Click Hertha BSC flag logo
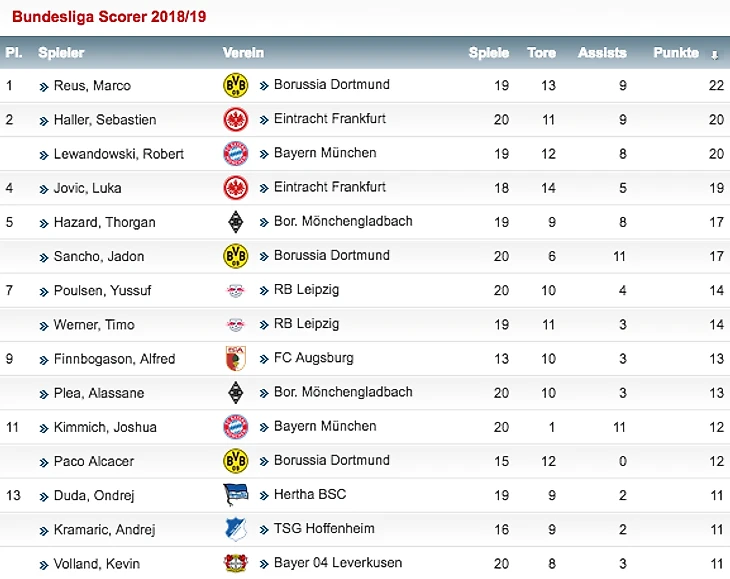730x579 pixels. click(236, 494)
